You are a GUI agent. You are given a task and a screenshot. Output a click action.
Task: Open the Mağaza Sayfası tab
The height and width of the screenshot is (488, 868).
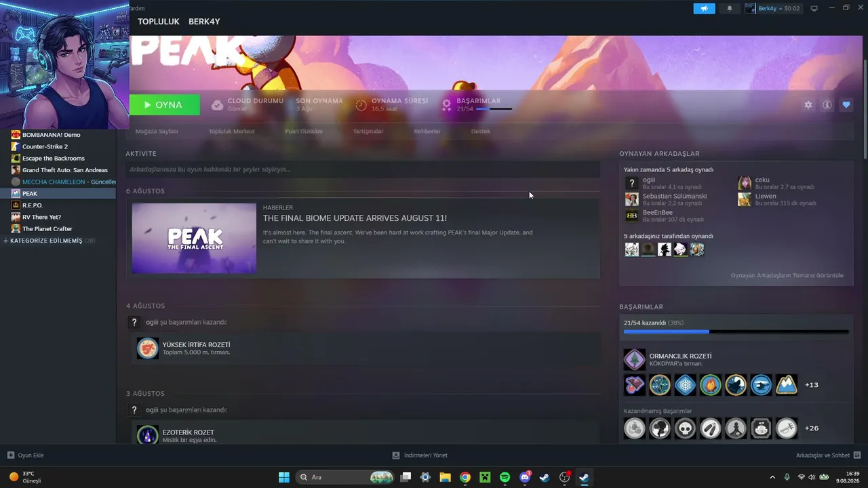[157, 131]
